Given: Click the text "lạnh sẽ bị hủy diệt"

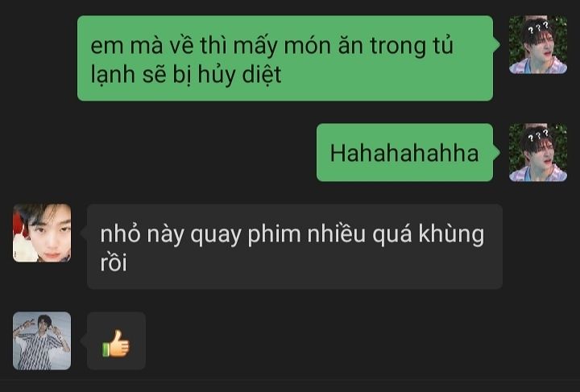Looking at the screenshot, I should (x=186, y=75).
